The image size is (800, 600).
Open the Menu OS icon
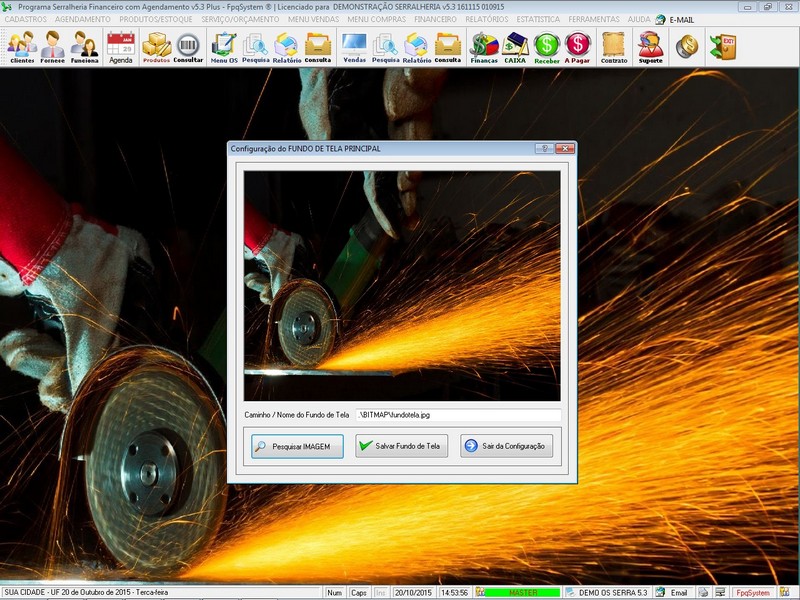tap(224, 47)
